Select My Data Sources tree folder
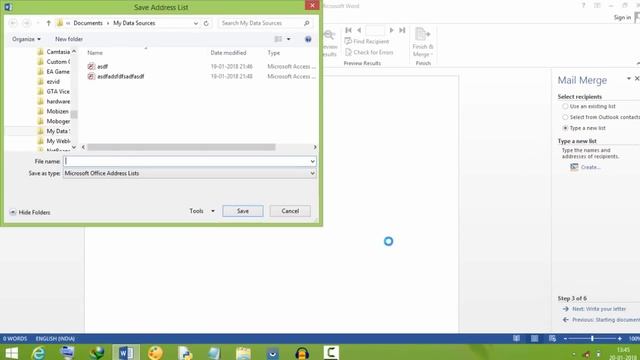The width and height of the screenshot is (640, 360). [53, 131]
